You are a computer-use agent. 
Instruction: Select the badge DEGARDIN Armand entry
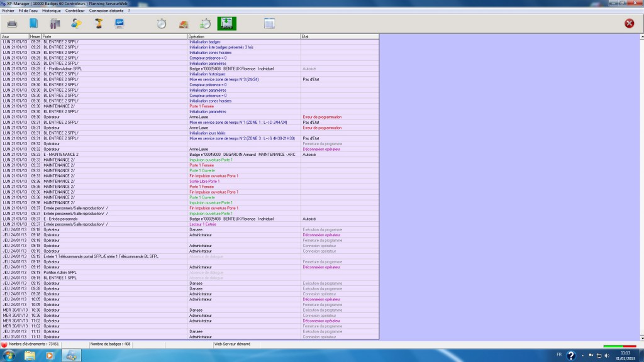pyautogui.click(x=242, y=155)
